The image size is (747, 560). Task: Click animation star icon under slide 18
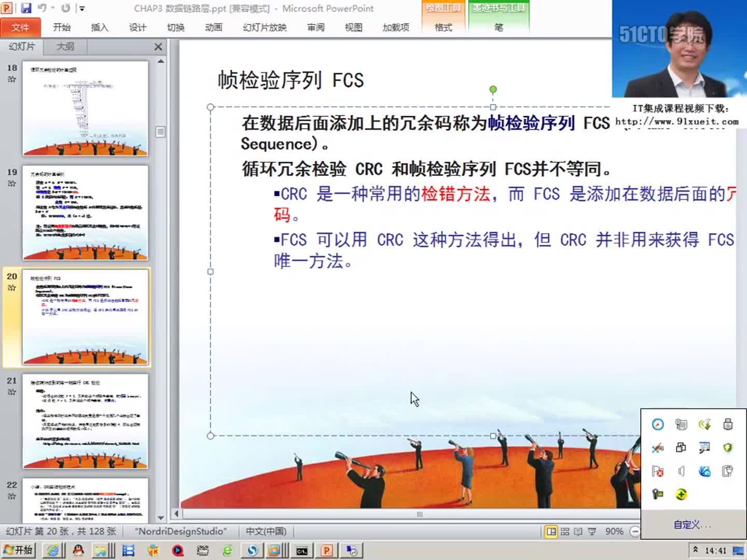click(12, 79)
